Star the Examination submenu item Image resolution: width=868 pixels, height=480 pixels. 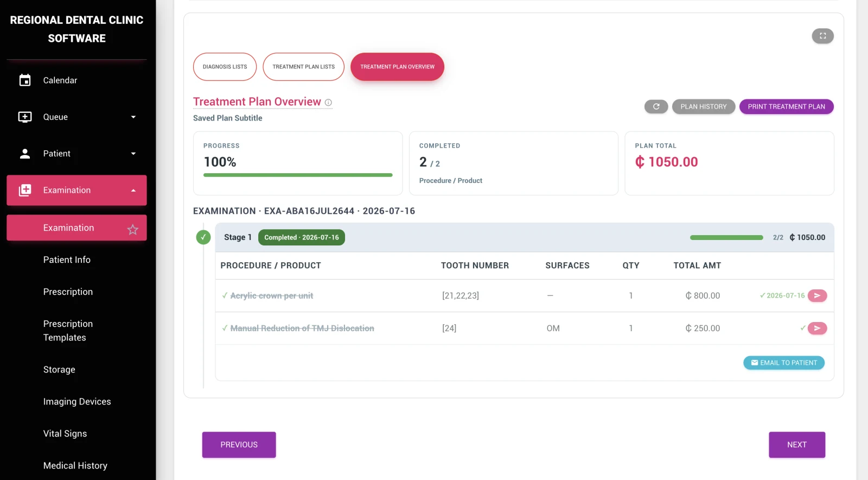(x=133, y=229)
